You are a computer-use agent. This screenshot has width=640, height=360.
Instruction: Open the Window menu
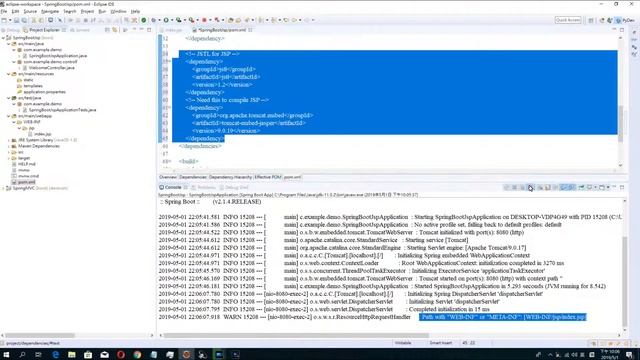pos(118,11)
